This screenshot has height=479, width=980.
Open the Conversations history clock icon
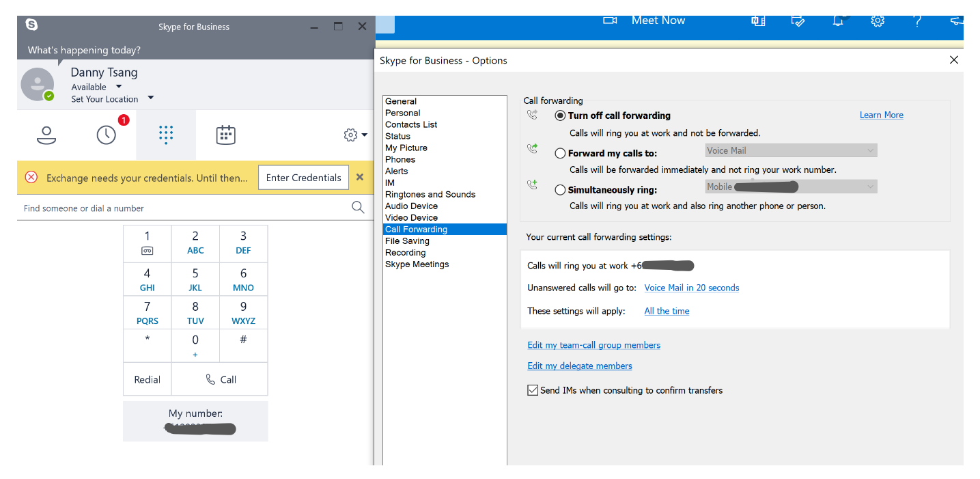point(106,135)
